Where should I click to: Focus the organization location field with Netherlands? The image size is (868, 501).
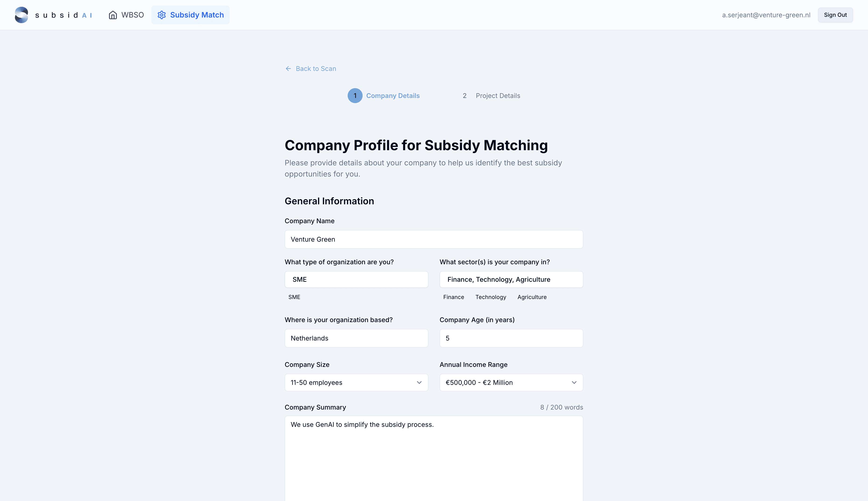click(x=356, y=338)
